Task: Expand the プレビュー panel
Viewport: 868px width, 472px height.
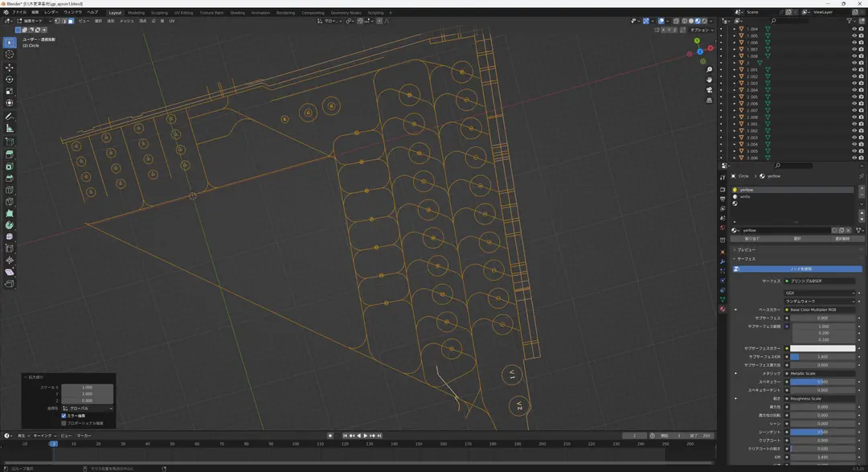Action: point(745,250)
